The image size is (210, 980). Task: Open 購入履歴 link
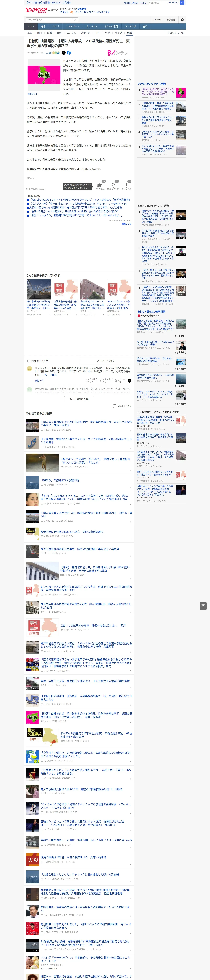[171, 19]
